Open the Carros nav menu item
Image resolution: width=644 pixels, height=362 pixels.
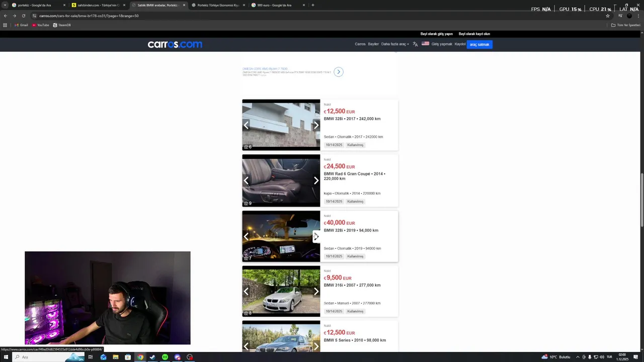point(360,44)
